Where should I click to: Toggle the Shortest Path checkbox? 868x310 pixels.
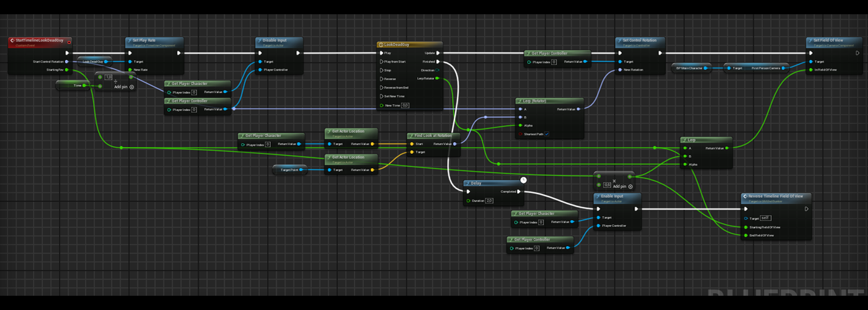547,134
